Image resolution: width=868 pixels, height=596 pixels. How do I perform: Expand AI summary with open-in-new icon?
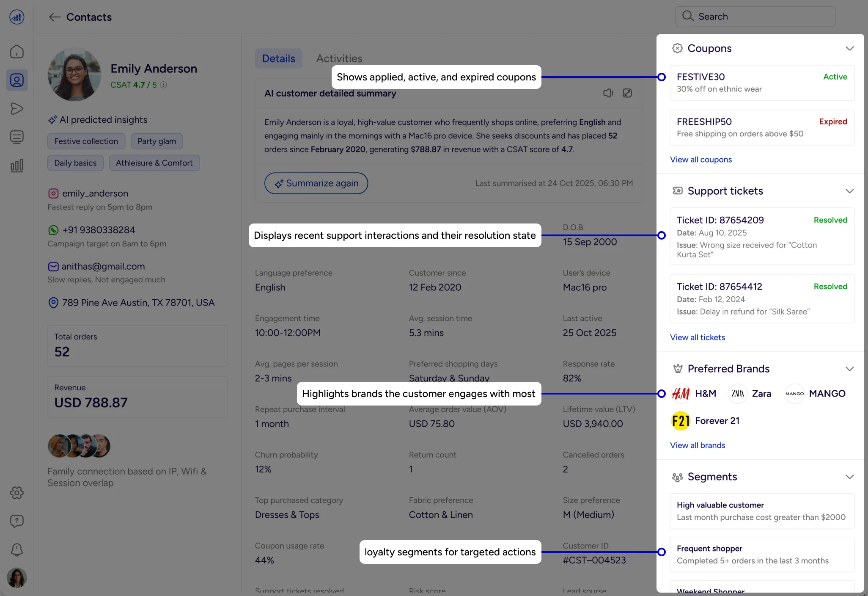627,93
